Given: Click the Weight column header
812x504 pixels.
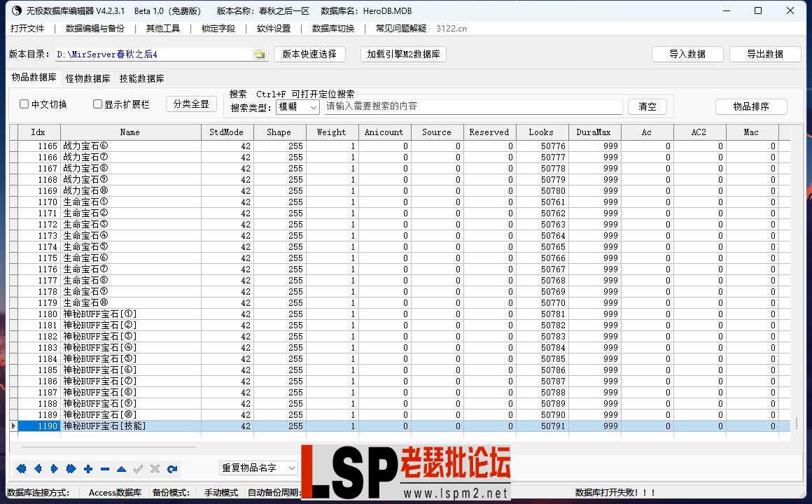Looking at the screenshot, I should 332,132.
